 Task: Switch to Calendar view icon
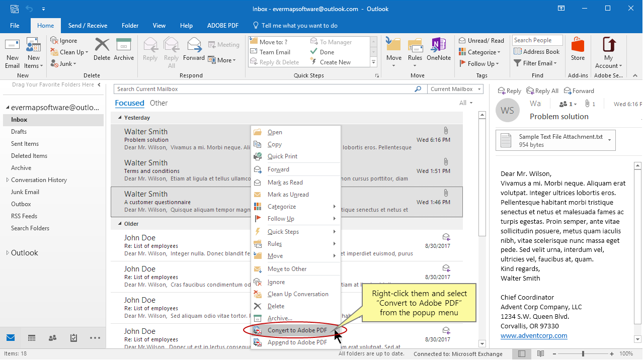[32, 338]
